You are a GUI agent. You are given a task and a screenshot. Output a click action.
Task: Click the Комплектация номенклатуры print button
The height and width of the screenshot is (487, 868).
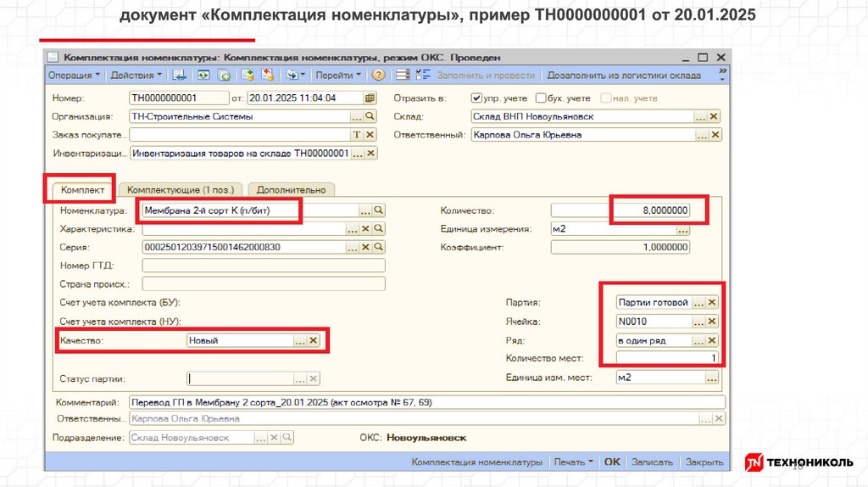coord(476,462)
